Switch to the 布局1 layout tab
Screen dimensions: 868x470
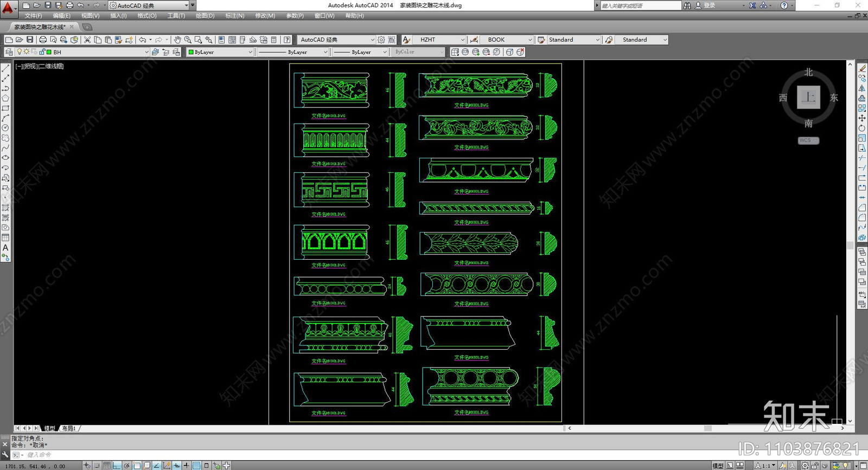click(x=69, y=428)
